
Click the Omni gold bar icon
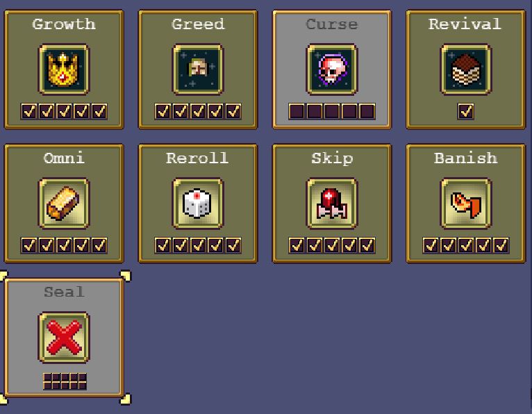(x=64, y=204)
